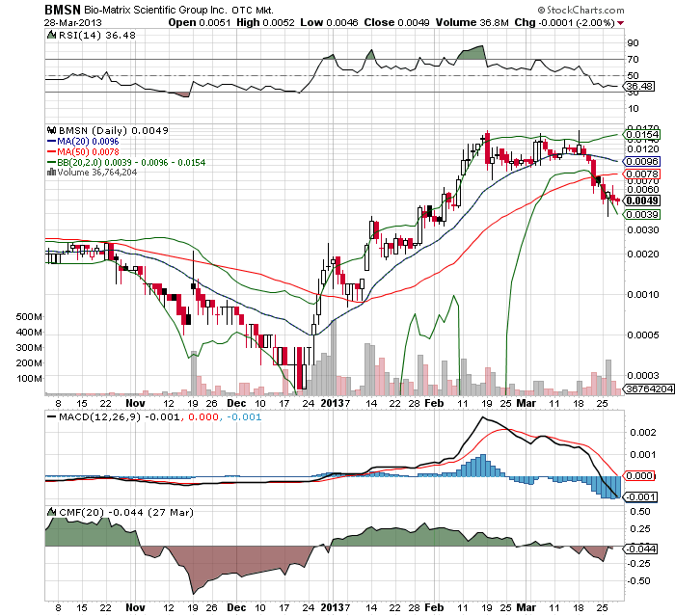
Task: Click the 36764204 volume tag on the axis
Action: click(649, 388)
